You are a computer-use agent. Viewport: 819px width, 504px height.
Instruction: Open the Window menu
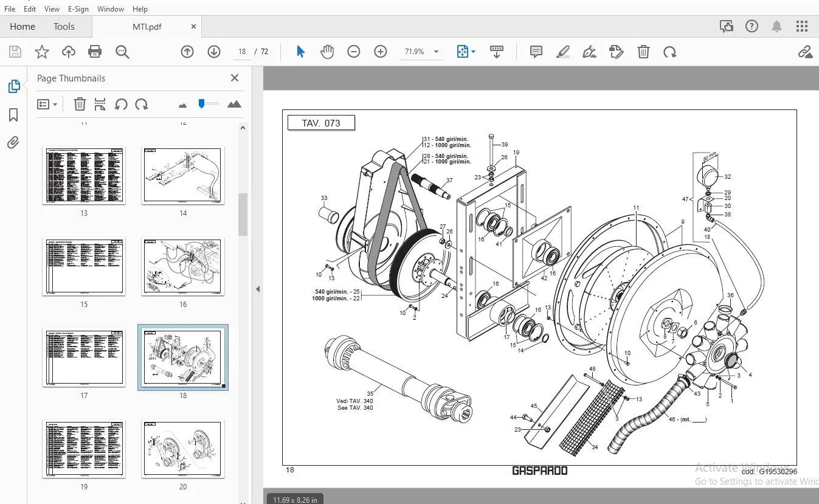(111, 9)
